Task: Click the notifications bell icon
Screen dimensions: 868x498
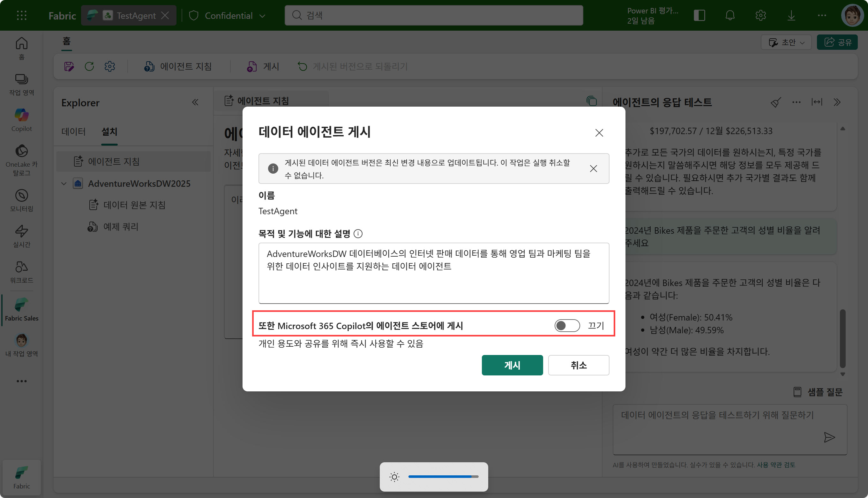Action: click(730, 15)
